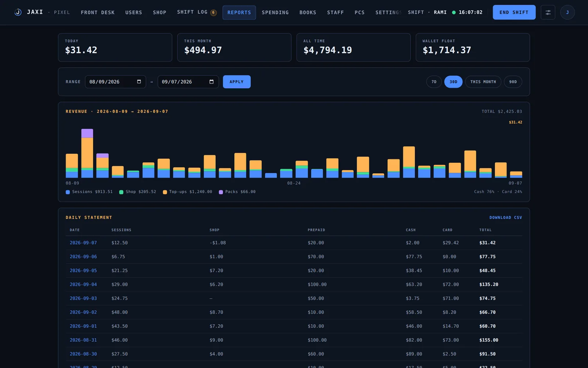
Task: Open the sliders settings icon button
Action: (x=548, y=12)
